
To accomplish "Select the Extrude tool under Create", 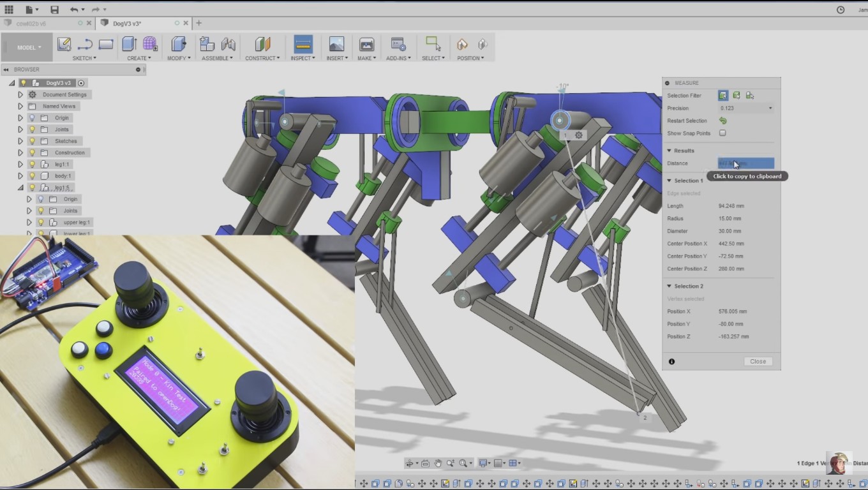I will [129, 44].
